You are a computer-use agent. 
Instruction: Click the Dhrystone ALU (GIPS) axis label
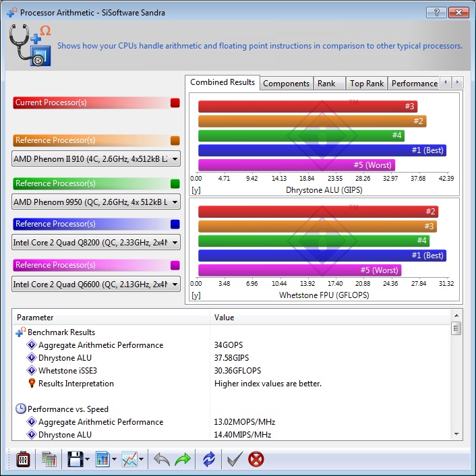pos(324,190)
